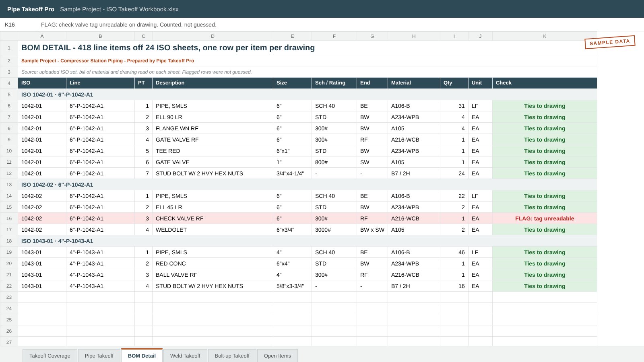Screen dimensions: 644x362
Task: Click the FLAG: tag unreadable cell
Action: pos(545,218)
